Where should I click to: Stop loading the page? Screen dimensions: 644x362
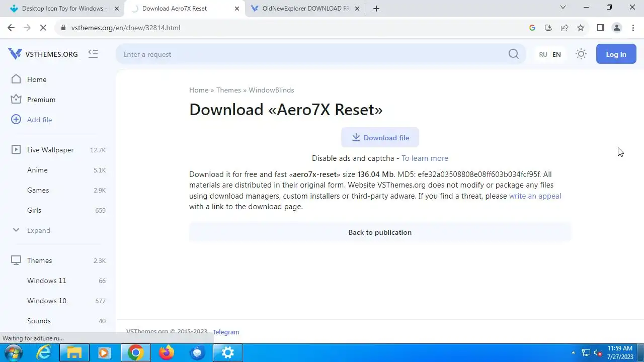(x=43, y=28)
